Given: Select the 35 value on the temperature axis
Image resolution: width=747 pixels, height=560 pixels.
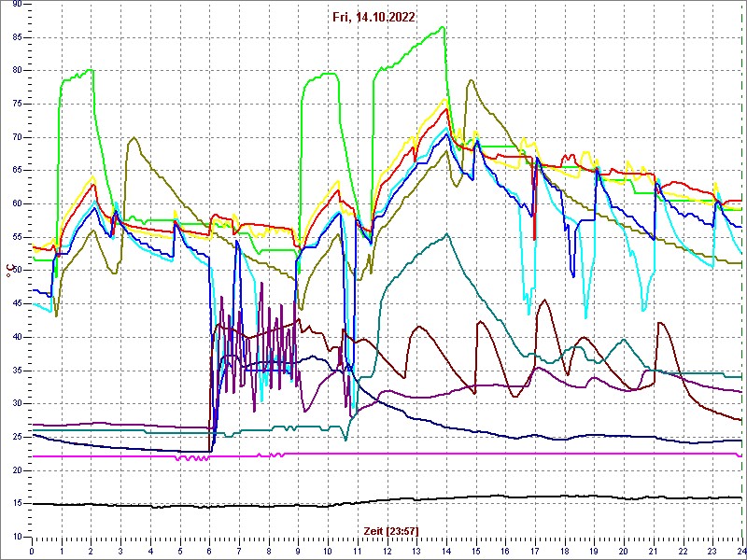Looking at the screenshot, I should [17, 371].
